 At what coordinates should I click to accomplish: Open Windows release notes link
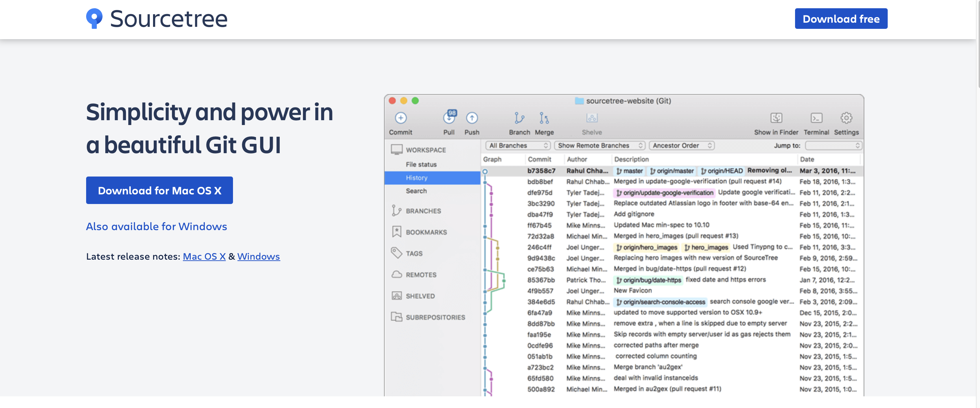(259, 257)
